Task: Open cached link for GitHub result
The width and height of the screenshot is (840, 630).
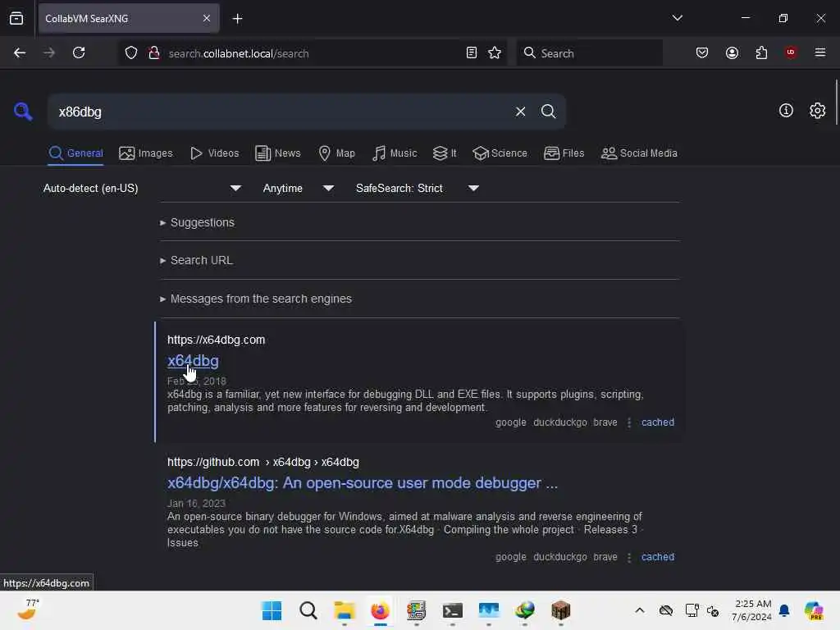Action: pyautogui.click(x=658, y=557)
